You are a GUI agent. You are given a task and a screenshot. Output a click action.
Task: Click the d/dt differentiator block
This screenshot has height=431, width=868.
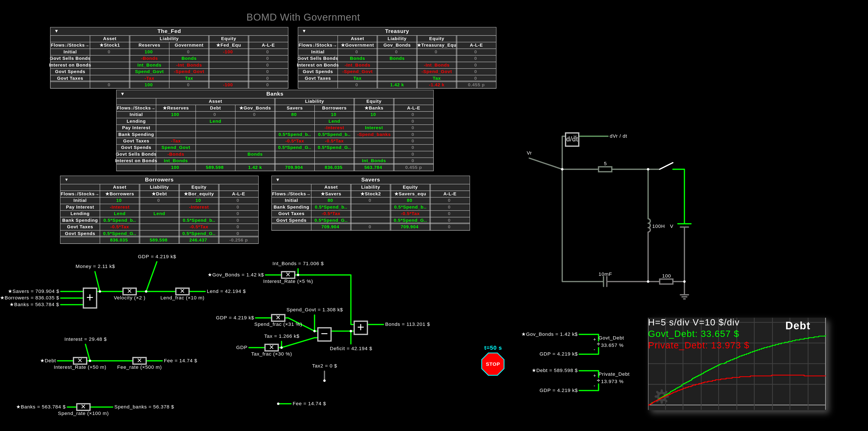pos(572,139)
